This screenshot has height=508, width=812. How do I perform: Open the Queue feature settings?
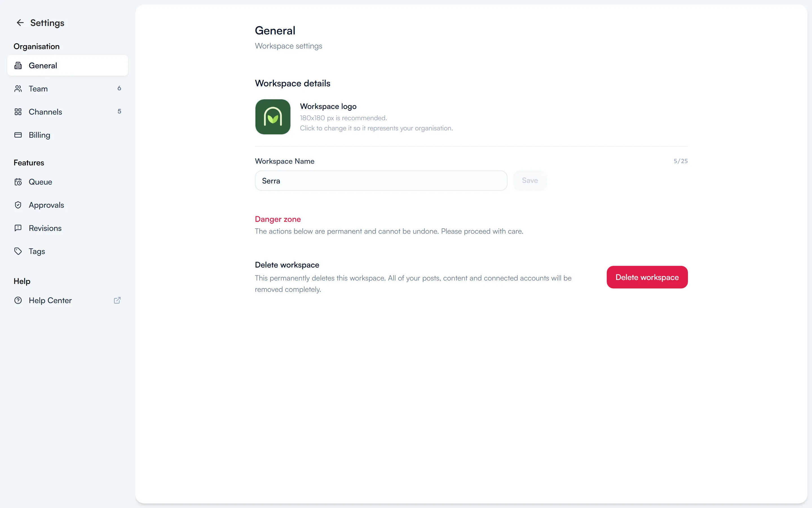67,182
